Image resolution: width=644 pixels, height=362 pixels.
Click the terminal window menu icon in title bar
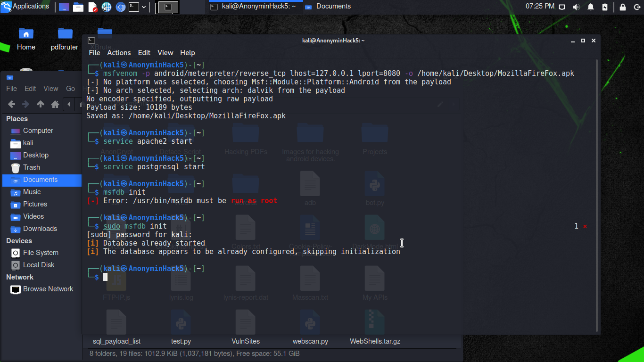pyautogui.click(x=91, y=41)
